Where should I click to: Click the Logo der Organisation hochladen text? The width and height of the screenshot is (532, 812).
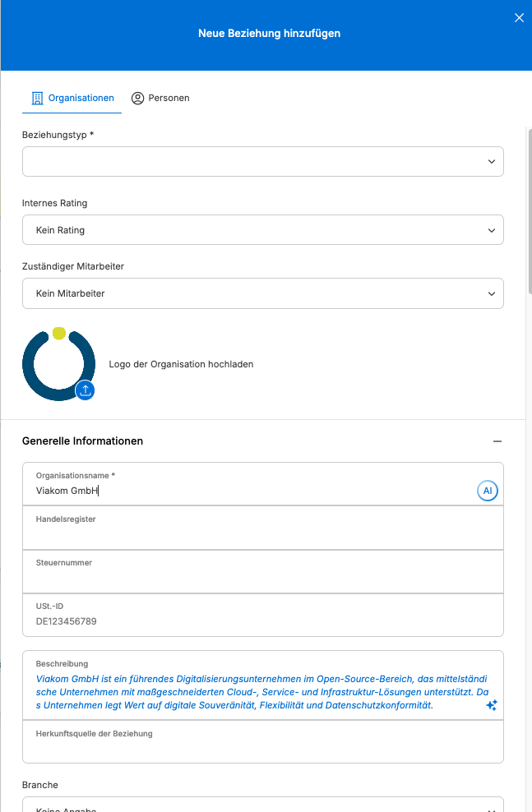click(x=181, y=364)
